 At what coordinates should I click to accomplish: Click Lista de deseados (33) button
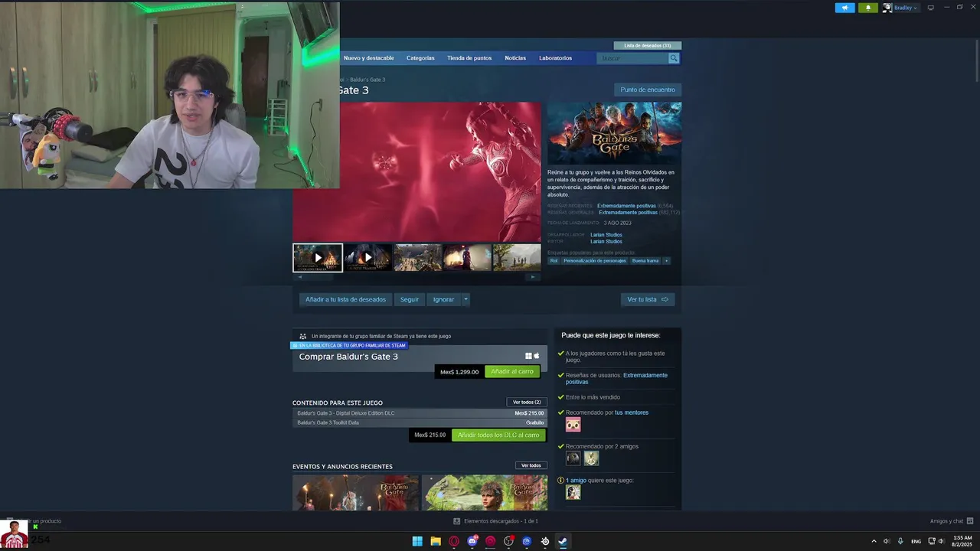coord(648,45)
